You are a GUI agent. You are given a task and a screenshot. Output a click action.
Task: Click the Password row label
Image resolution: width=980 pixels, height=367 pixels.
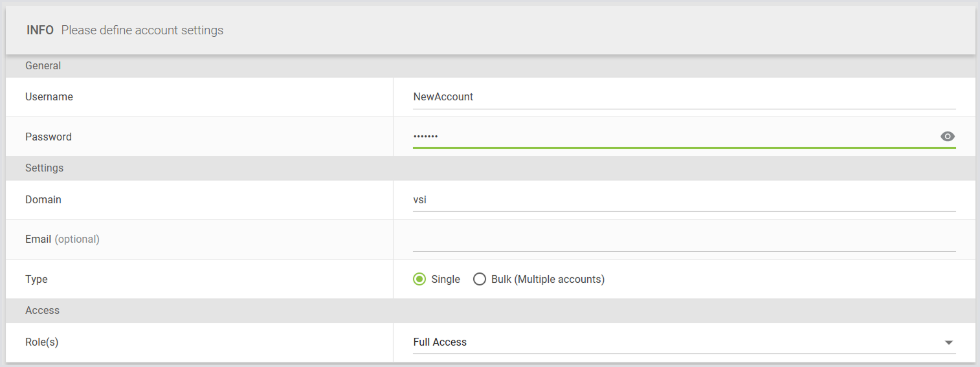click(x=49, y=137)
